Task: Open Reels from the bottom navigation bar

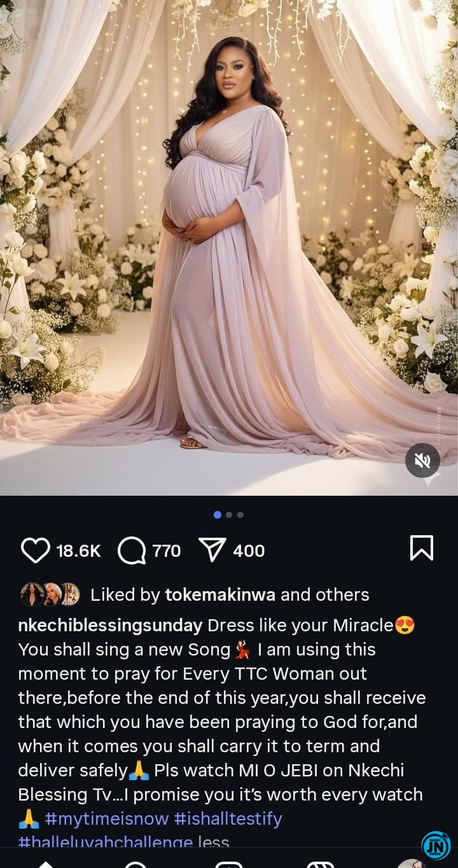Action: coord(321,864)
